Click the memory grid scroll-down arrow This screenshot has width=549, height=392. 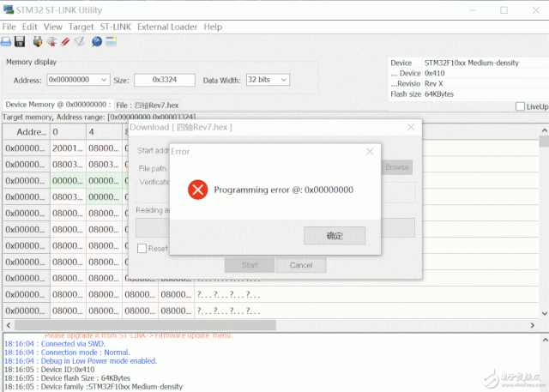544,313
